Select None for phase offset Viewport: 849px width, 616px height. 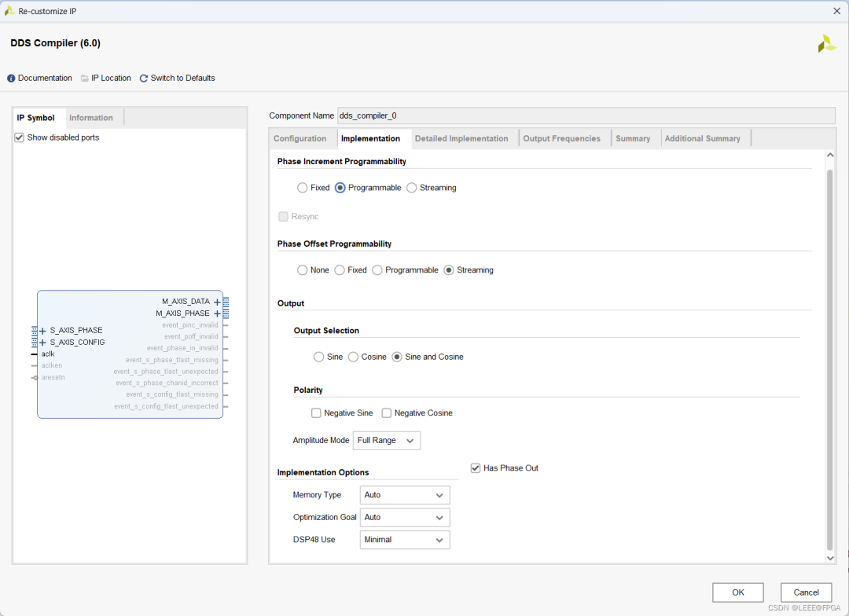302,270
